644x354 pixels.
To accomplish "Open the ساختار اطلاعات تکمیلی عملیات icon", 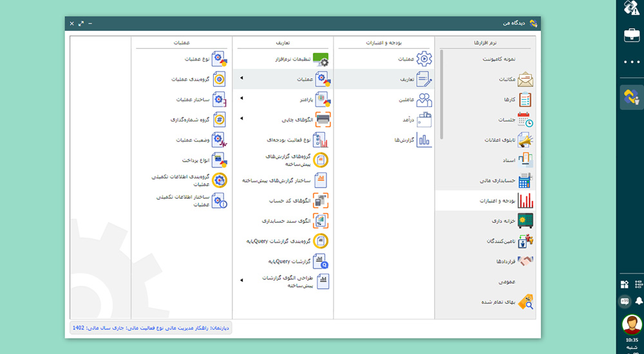I will tap(220, 200).
